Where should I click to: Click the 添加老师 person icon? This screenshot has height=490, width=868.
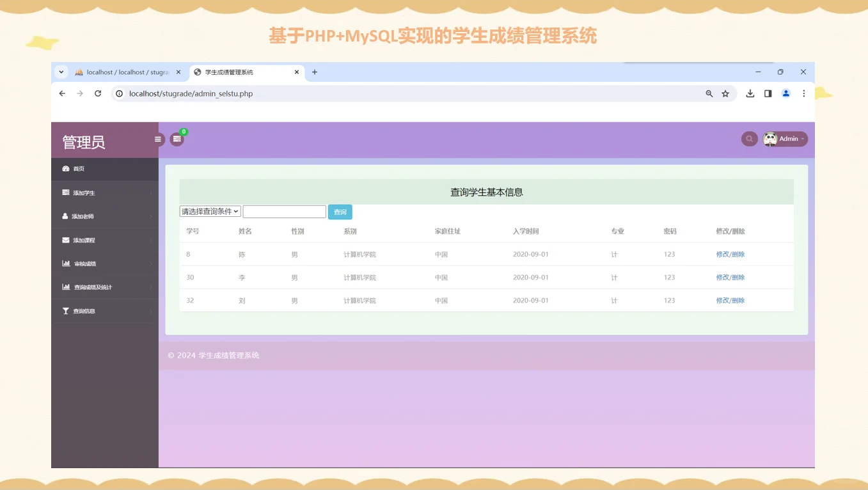[x=65, y=216]
